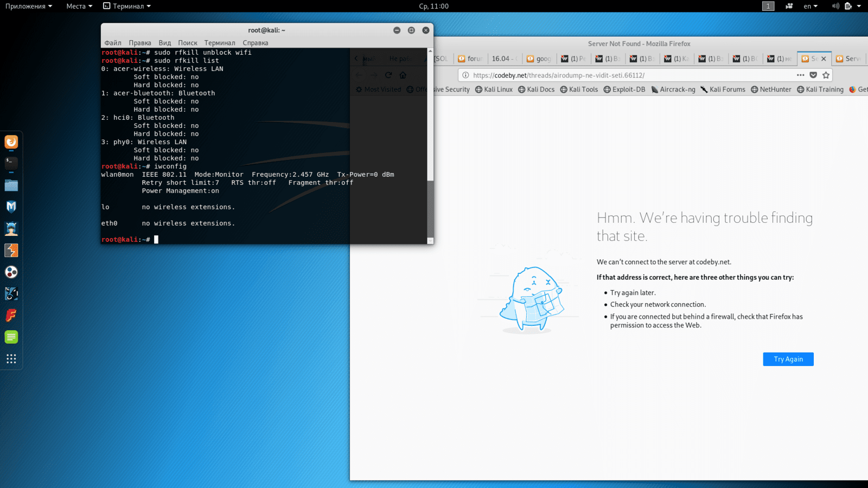Click the Try Again button
This screenshot has width=868, height=488.
(x=788, y=359)
